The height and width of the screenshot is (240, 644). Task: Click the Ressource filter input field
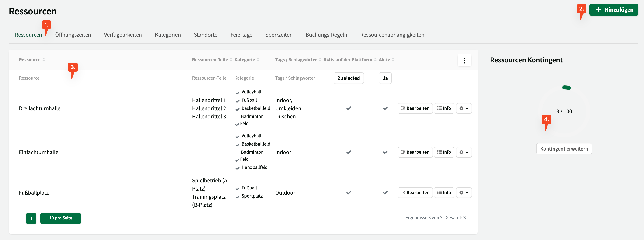point(102,78)
